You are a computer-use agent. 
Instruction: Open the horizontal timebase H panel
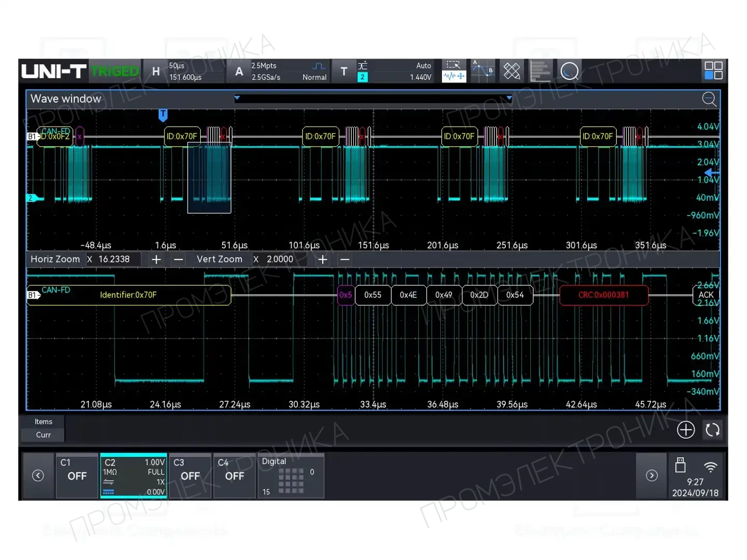point(184,71)
